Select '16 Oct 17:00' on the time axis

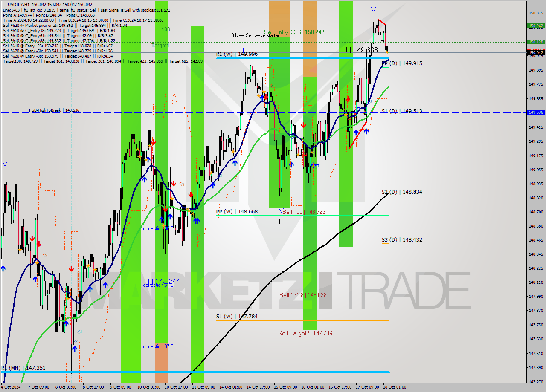pos(340,387)
